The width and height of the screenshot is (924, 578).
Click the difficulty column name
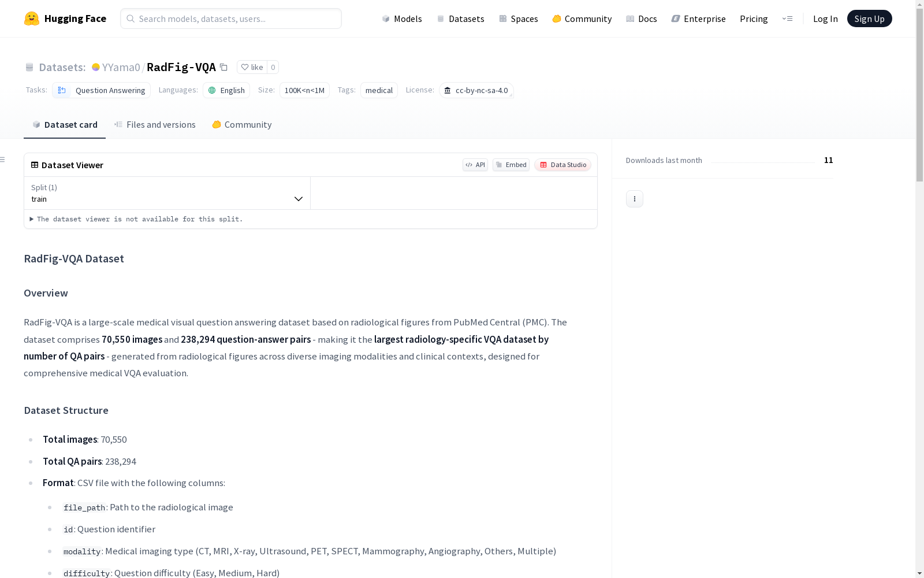pos(87,573)
